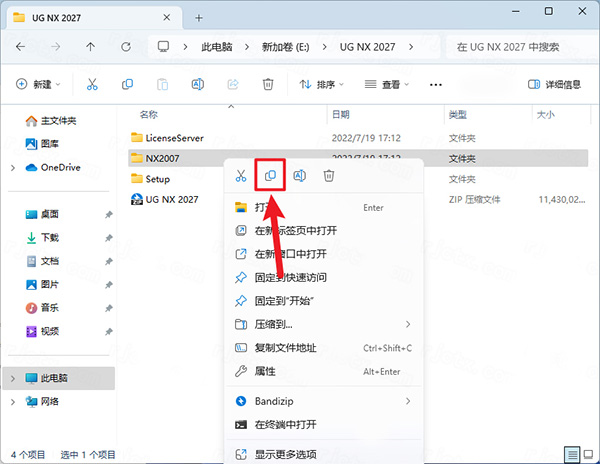
Task: Choose 固定到快速访问
Action: pos(324,277)
